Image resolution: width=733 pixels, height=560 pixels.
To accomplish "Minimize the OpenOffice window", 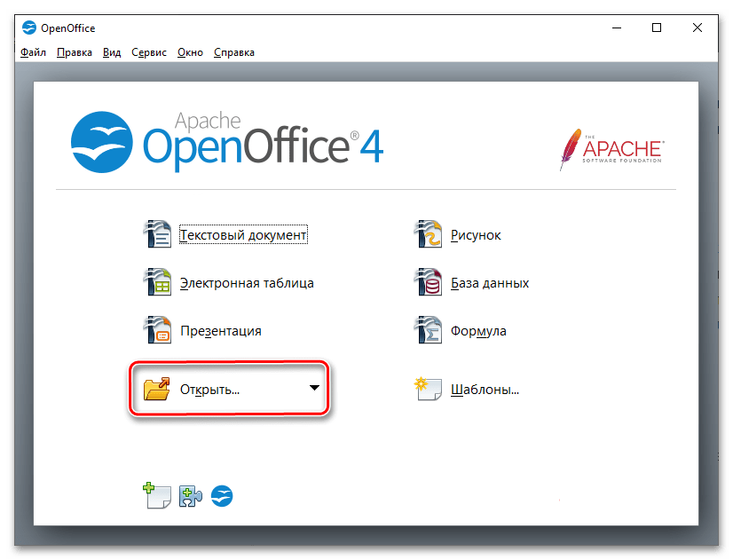I will 617,28.
